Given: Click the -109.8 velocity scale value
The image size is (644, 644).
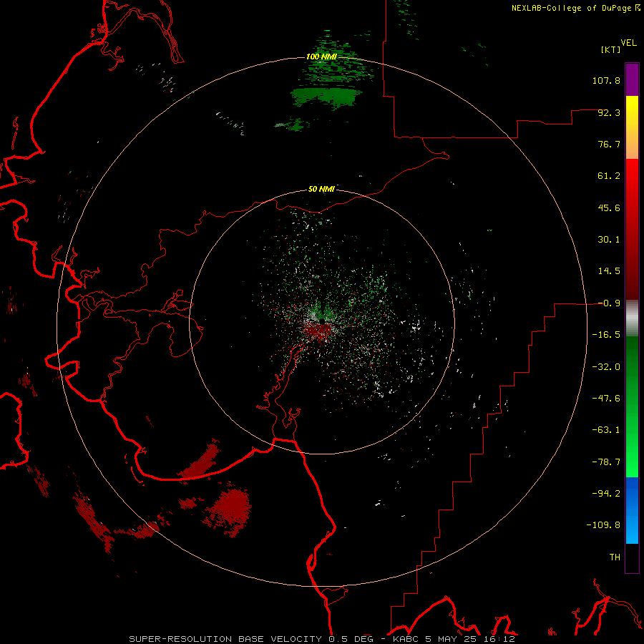Looking at the screenshot, I should point(604,525).
